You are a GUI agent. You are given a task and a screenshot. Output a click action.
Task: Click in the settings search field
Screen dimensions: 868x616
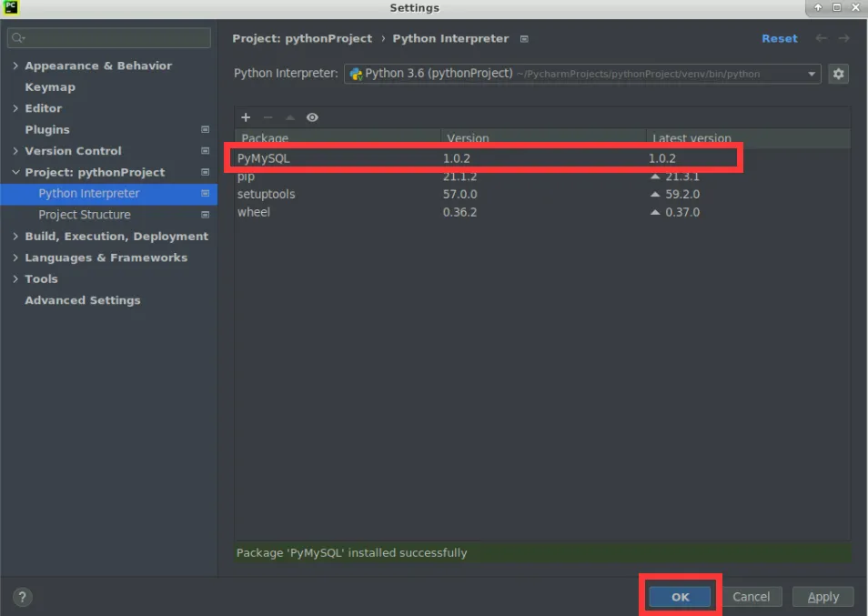pyautogui.click(x=109, y=37)
